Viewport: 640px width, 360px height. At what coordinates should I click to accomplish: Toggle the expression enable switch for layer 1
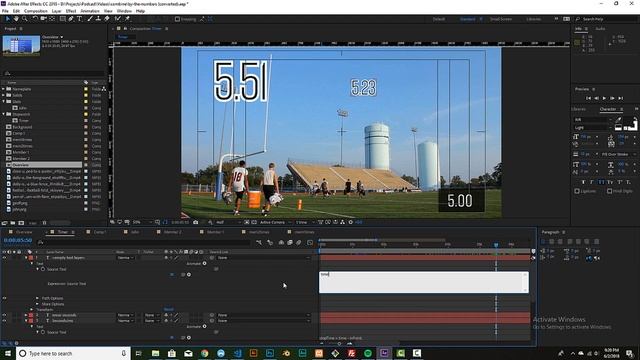point(172,275)
